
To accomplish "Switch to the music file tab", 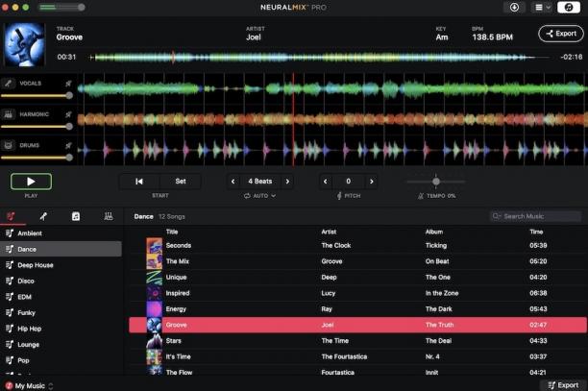I will pos(76,216).
